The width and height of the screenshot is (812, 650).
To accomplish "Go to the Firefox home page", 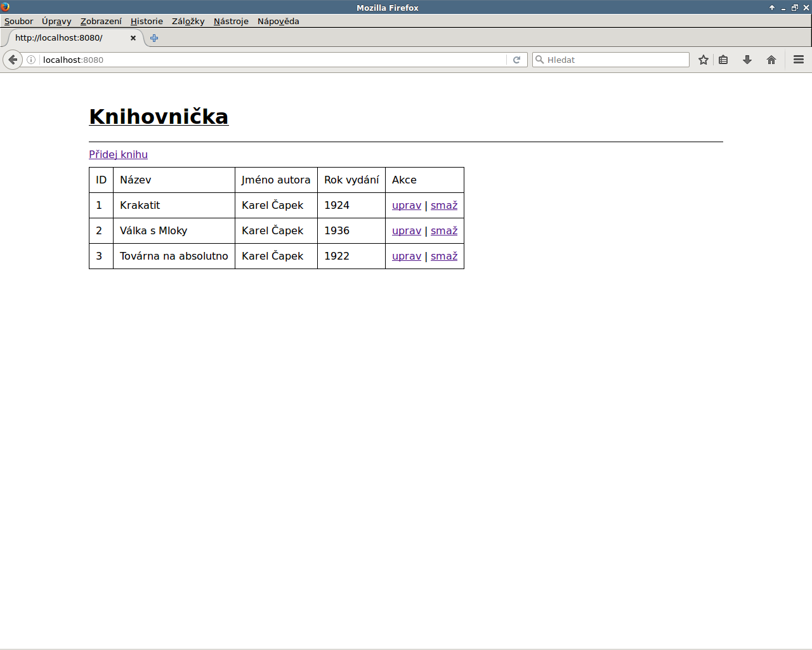I will pyautogui.click(x=771, y=60).
